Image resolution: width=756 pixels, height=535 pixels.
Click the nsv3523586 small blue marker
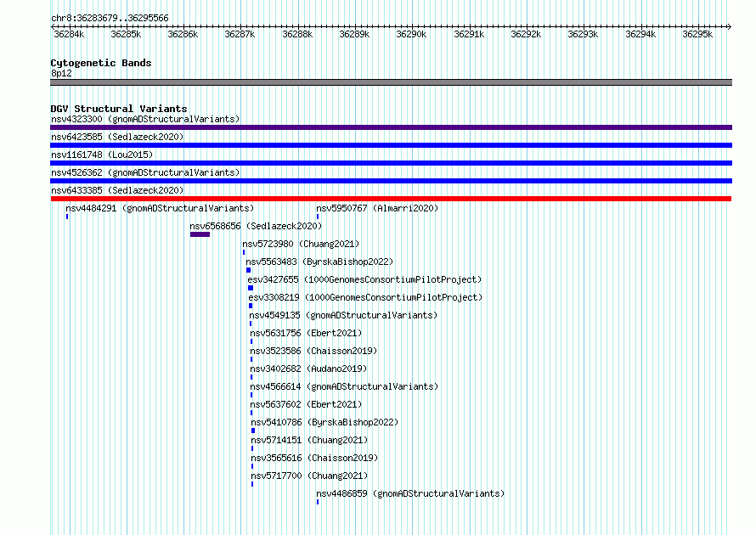pyautogui.click(x=251, y=359)
